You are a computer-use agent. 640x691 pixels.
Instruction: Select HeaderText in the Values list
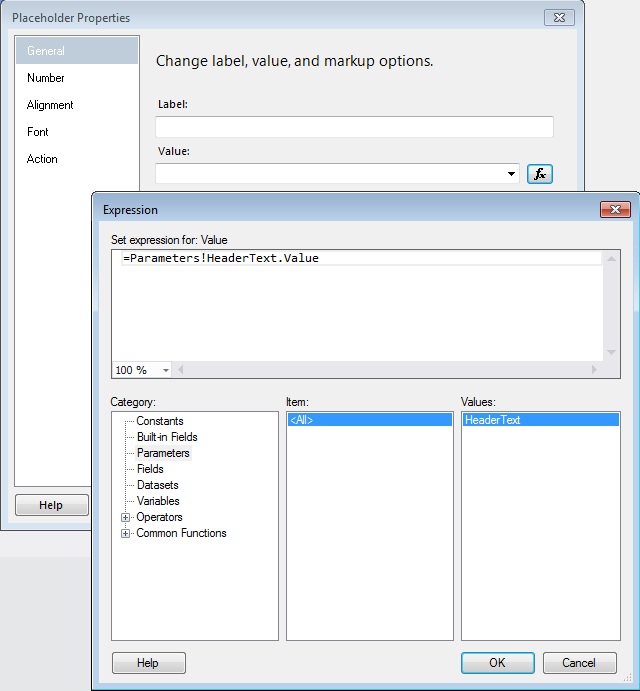click(493, 421)
